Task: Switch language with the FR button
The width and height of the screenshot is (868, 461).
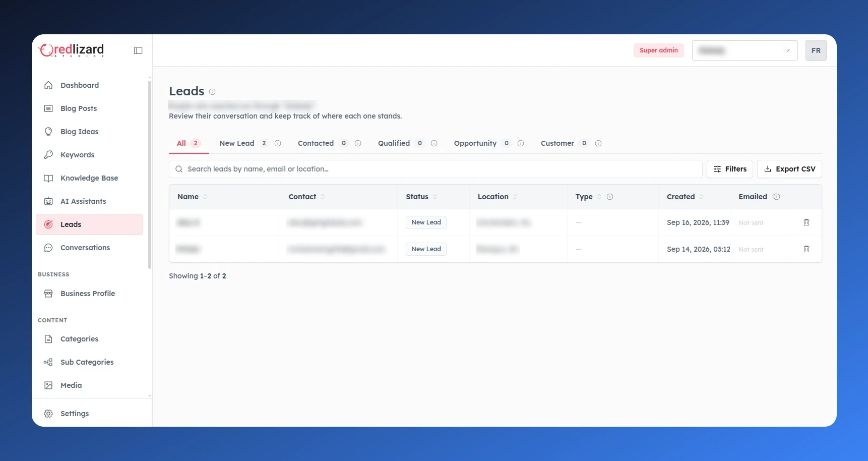Action: coord(816,50)
